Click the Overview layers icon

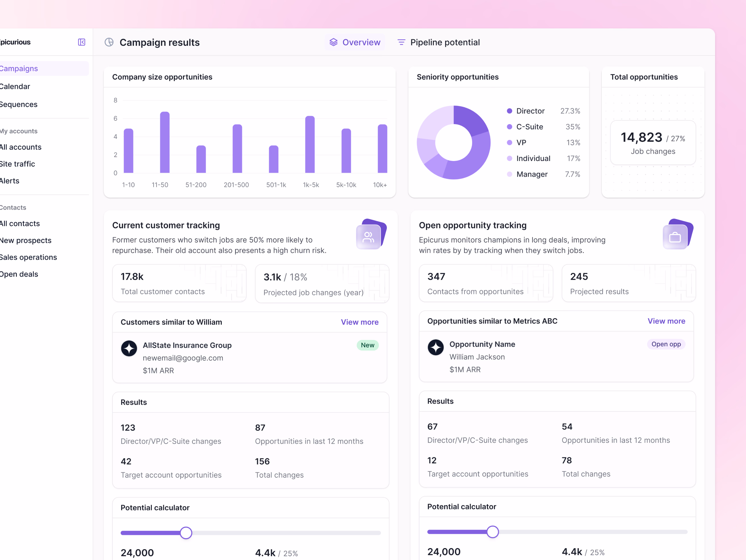pyautogui.click(x=334, y=42)
